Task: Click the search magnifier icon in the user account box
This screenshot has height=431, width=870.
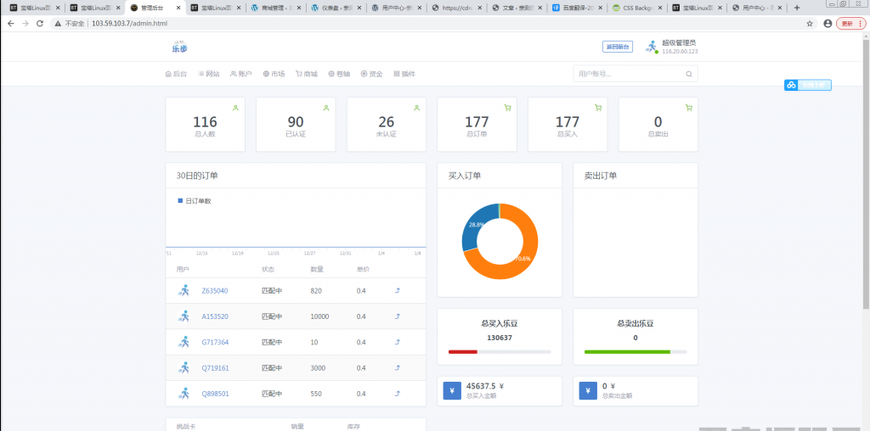Action: tap(688, 74)
